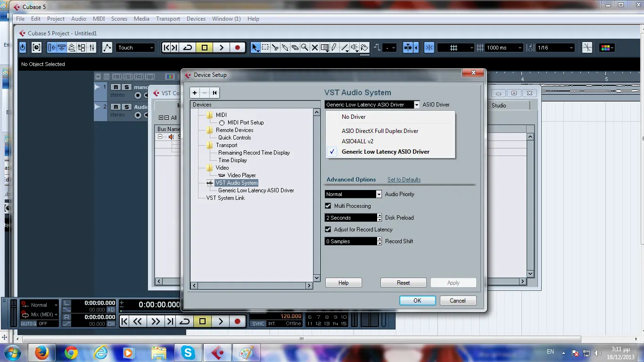Screen dimensions: 644x362
Task: Select the Range Selection tool
Action: coord(265,48)
